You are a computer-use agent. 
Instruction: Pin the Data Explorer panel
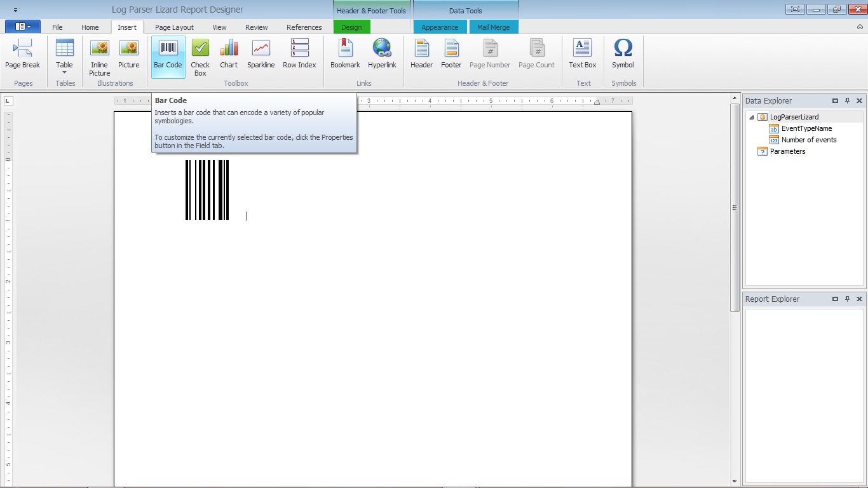[x=847, y=100]
